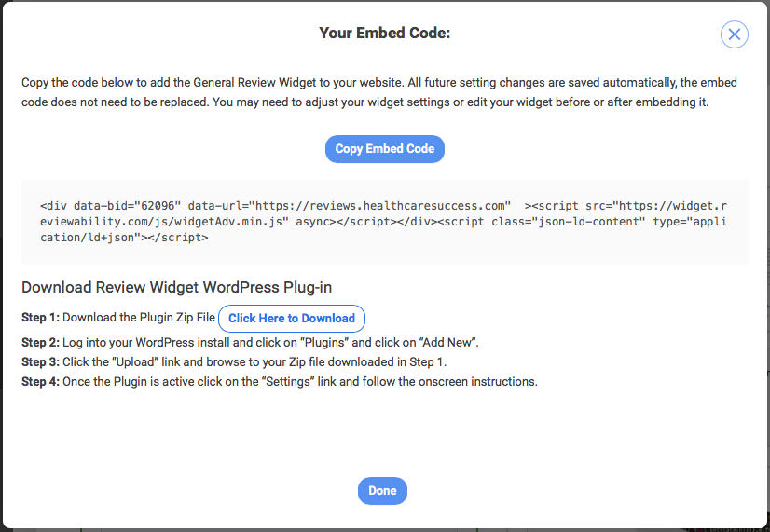Click the Download Review Widget WordPress Plug-in heading
Viewport: 770px width, 532px height.
coord(177,287)
